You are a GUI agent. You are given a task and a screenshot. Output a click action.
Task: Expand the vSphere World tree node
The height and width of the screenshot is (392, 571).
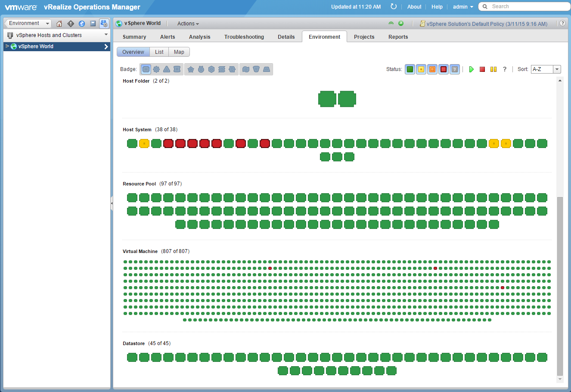pyautogui.click(x=7, y=46)
